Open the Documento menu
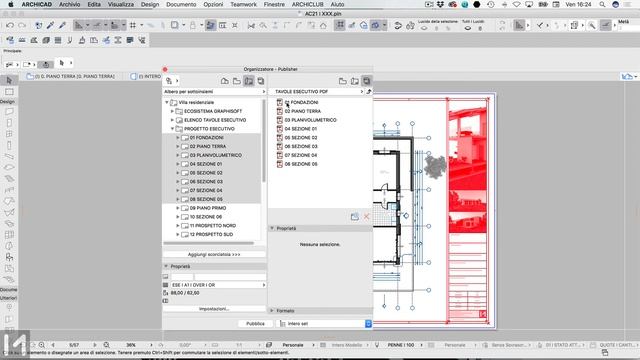The image size is (640, 360). pyautogui.click(x=181, y=4)
